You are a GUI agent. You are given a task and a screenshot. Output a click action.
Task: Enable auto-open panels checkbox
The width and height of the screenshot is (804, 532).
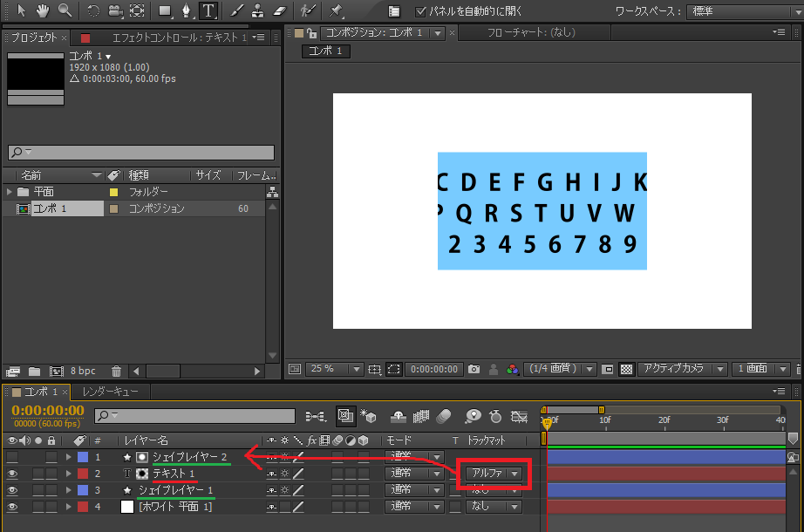tap(420, 10)
